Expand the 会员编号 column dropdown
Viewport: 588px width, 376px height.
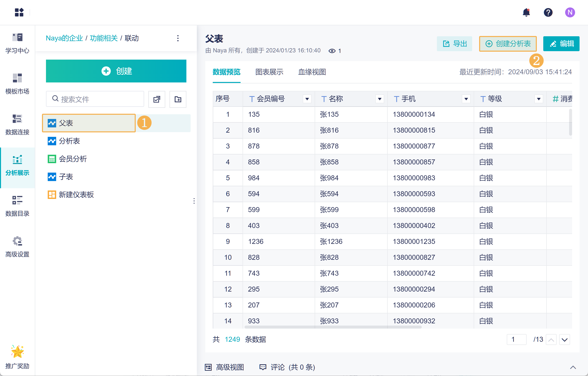point(307,99)
